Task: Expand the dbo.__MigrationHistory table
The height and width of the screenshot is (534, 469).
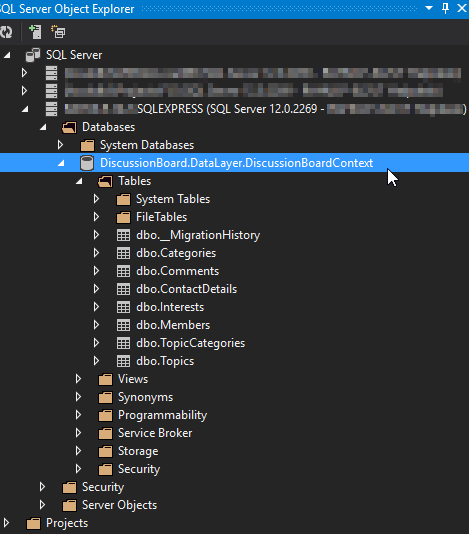Action: click(96, 235)
